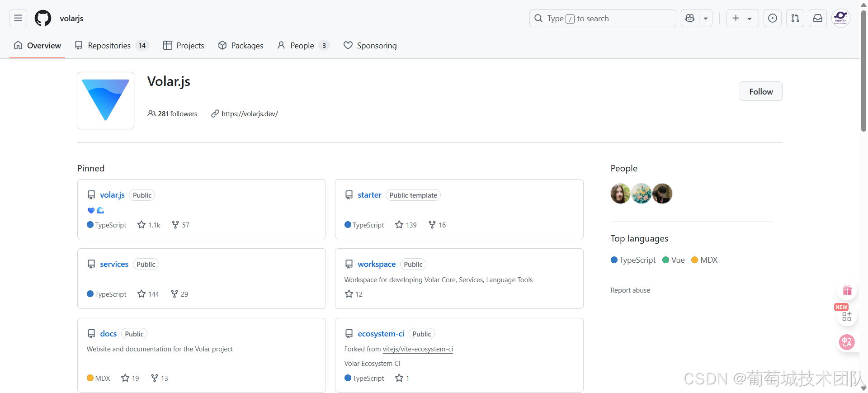
Task: View docs stargazers count 19
Action: tap(130, 378)
